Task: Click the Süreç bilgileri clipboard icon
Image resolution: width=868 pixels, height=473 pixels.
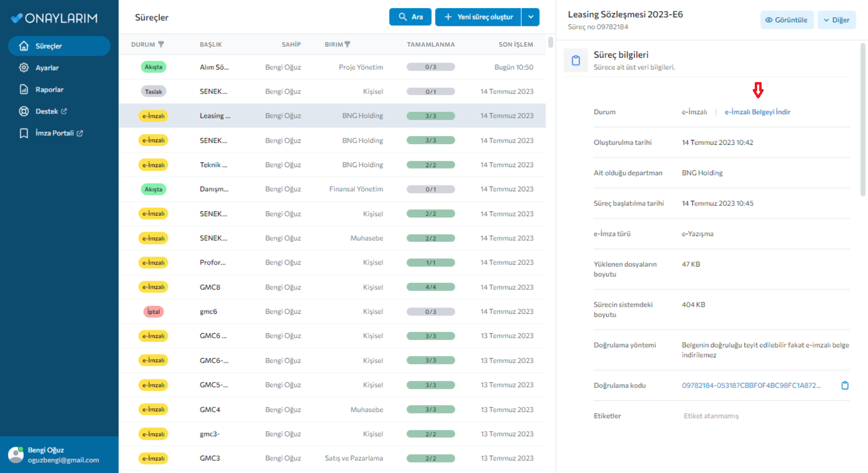Action: pyautogui.click(x=576, y=60)
